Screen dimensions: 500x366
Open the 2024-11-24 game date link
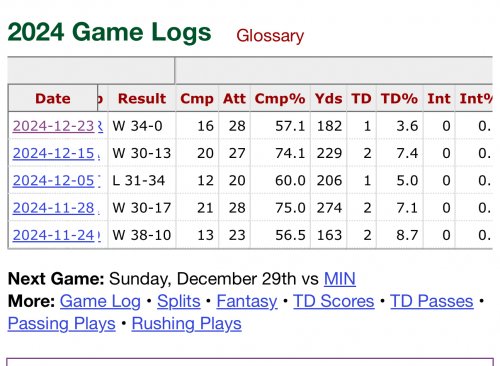[x=53, y=235]
